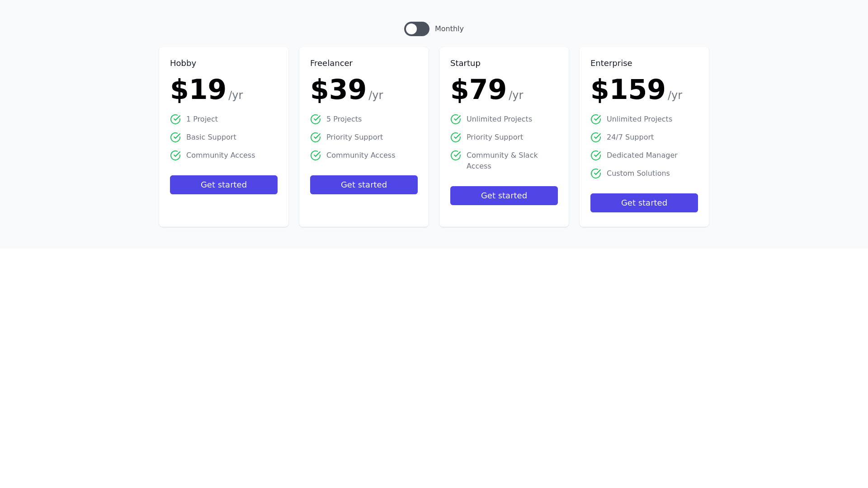
Task: Click the check icon by Startup Unlimited Projects
Action: tap(456, 119)
